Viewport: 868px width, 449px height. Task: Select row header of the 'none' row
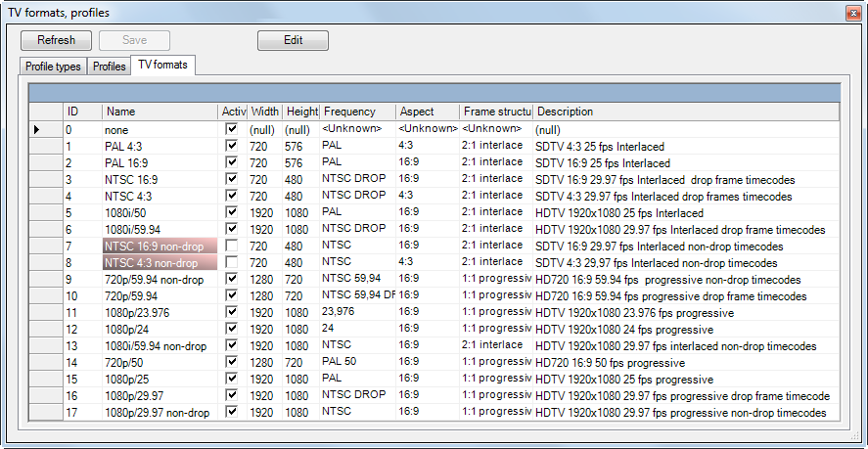[46, 129]
